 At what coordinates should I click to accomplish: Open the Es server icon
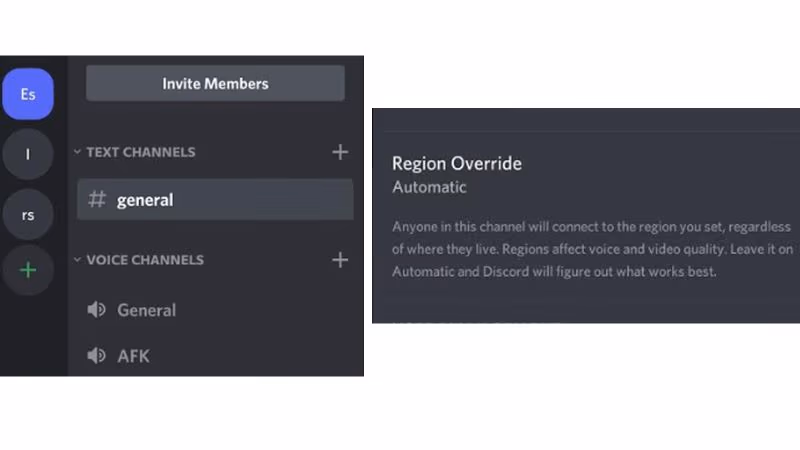click(28, 94)
